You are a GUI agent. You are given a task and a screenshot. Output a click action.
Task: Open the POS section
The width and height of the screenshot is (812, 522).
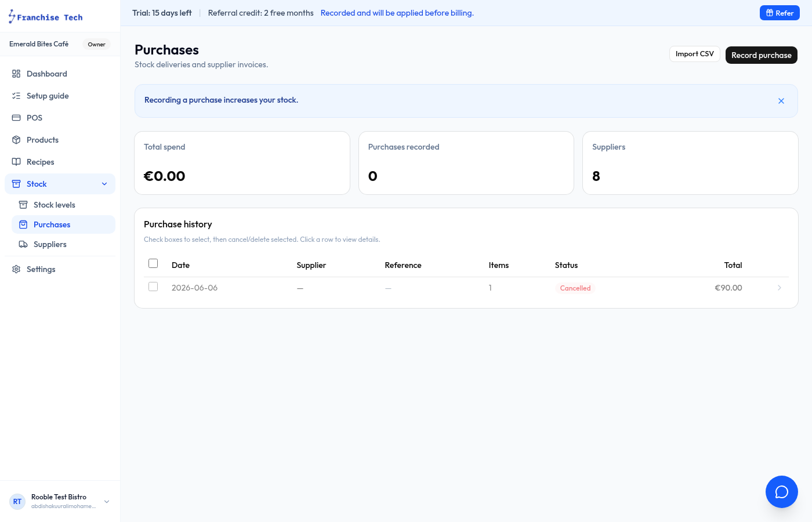coord(60,118)
